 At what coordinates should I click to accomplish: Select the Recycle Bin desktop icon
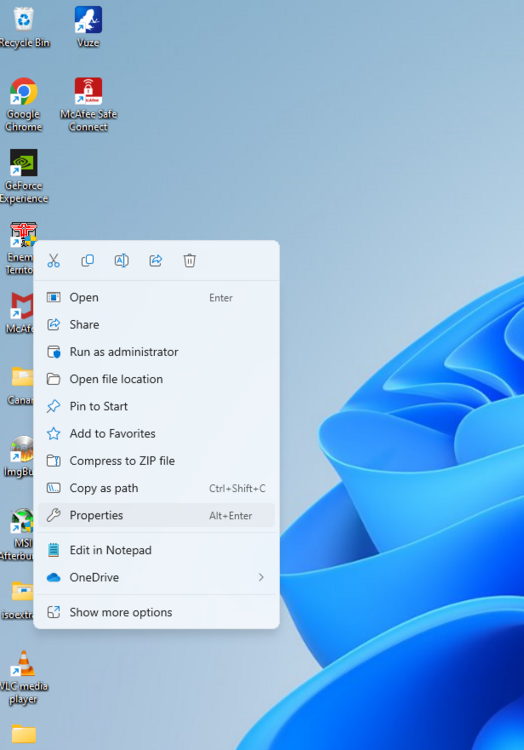[x=24, y=28]
